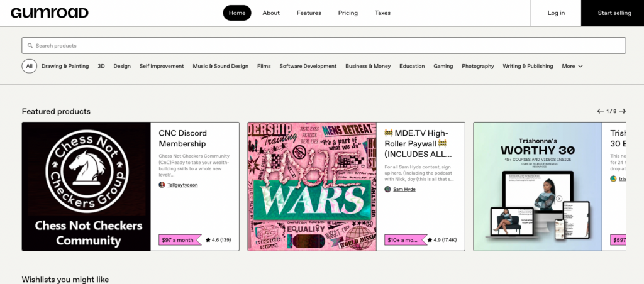Filter by Photography category
644x284 pixels.
(478, 66)
